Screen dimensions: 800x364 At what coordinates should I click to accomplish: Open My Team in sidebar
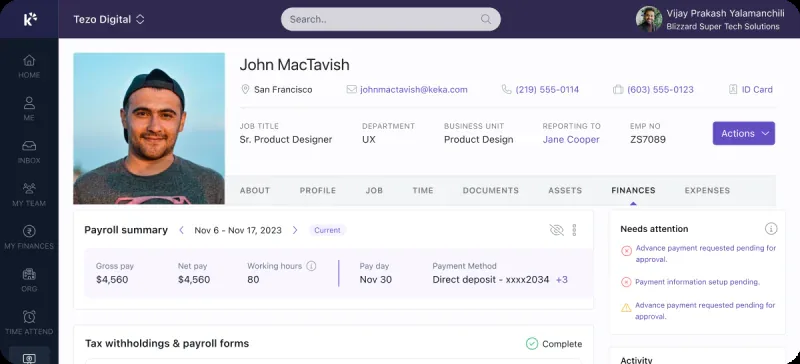click(29, 195)
